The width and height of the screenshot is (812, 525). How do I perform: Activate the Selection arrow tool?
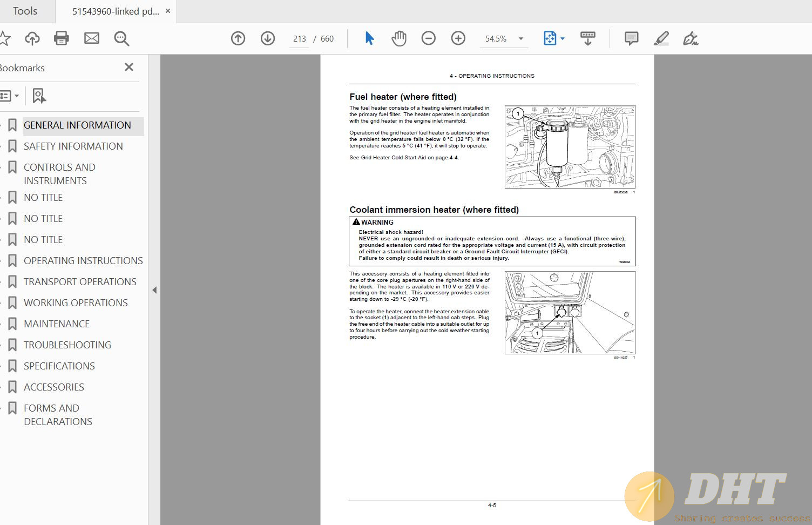click(370, 38)
